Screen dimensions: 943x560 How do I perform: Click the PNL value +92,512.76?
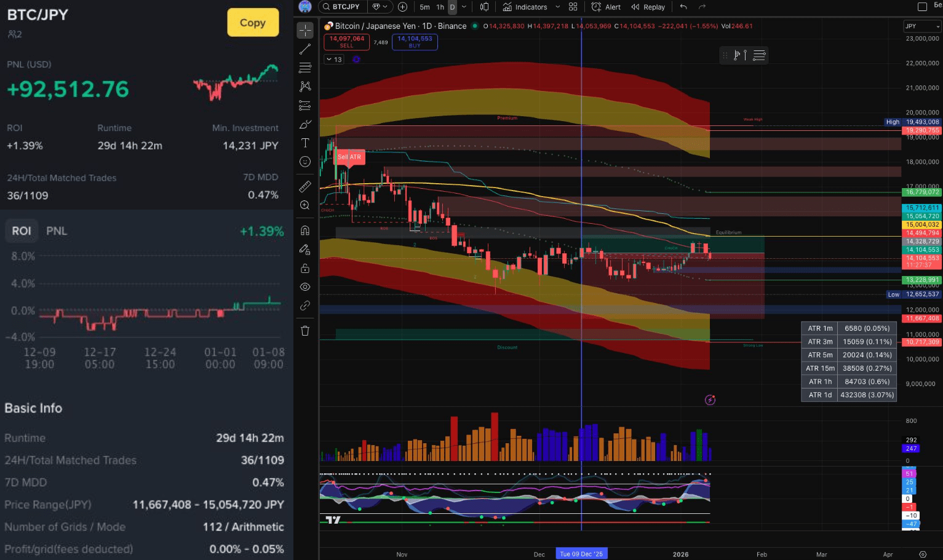pyautogui.click(x=68, y=89)
